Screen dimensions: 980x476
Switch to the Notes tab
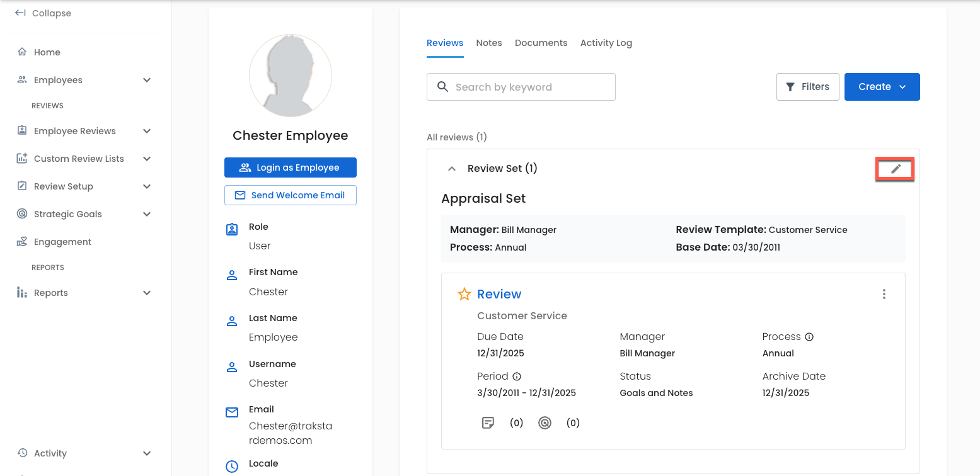489,43
